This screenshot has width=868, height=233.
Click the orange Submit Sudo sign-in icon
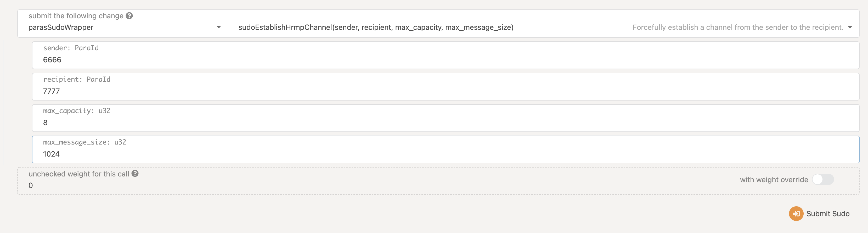pyautogui.click(x=796, y=213)
